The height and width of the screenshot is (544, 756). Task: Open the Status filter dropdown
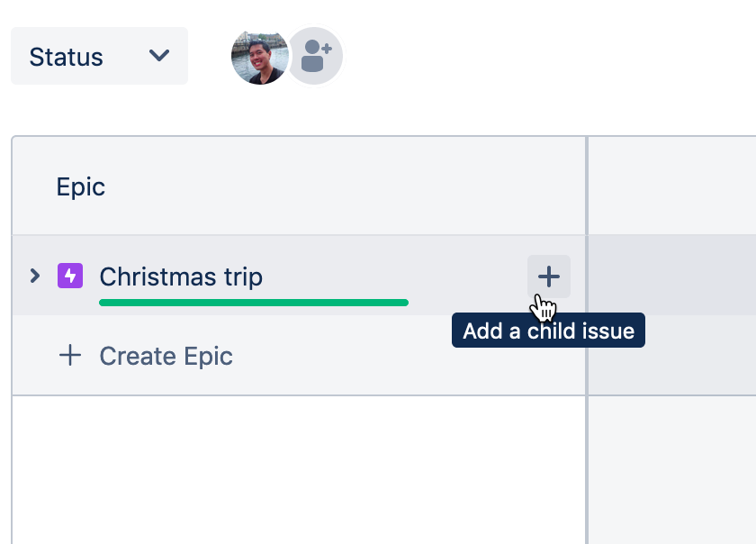tap(99, 56)
